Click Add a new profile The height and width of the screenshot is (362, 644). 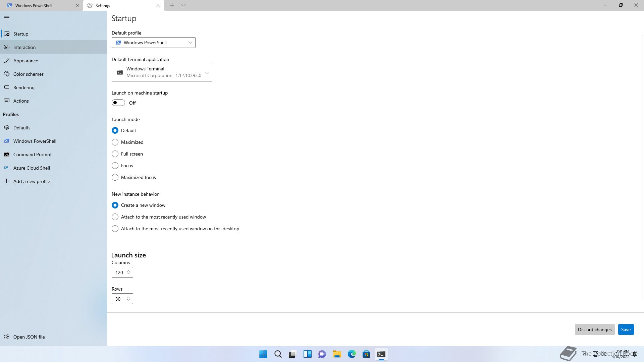click(54, 181)
